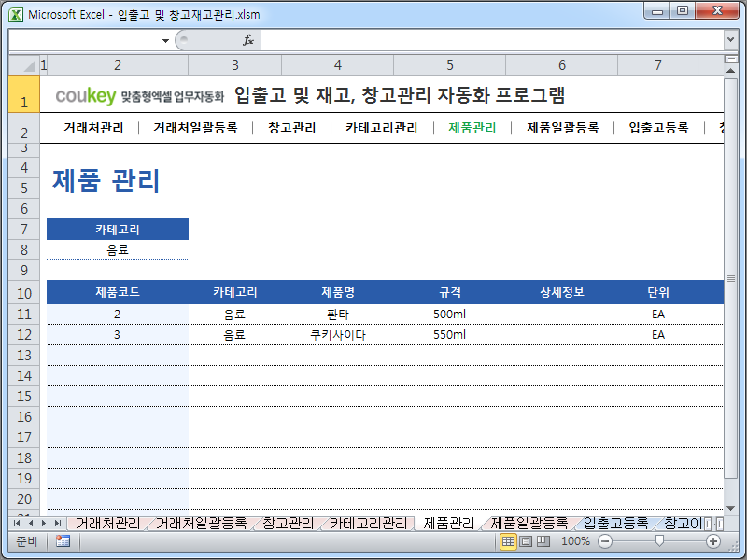Click the Select All corner triangle
This screenshot has width=747, height=560.
pos(24,64)
